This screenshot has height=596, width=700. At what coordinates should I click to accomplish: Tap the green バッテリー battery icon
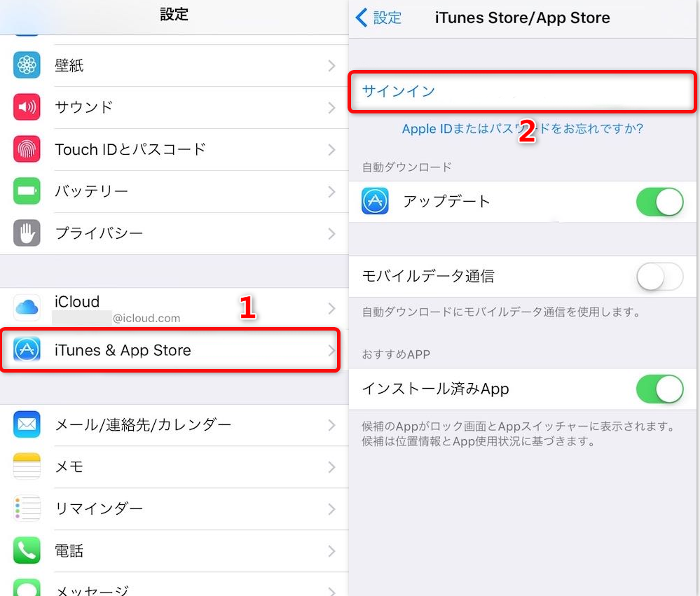27,191
